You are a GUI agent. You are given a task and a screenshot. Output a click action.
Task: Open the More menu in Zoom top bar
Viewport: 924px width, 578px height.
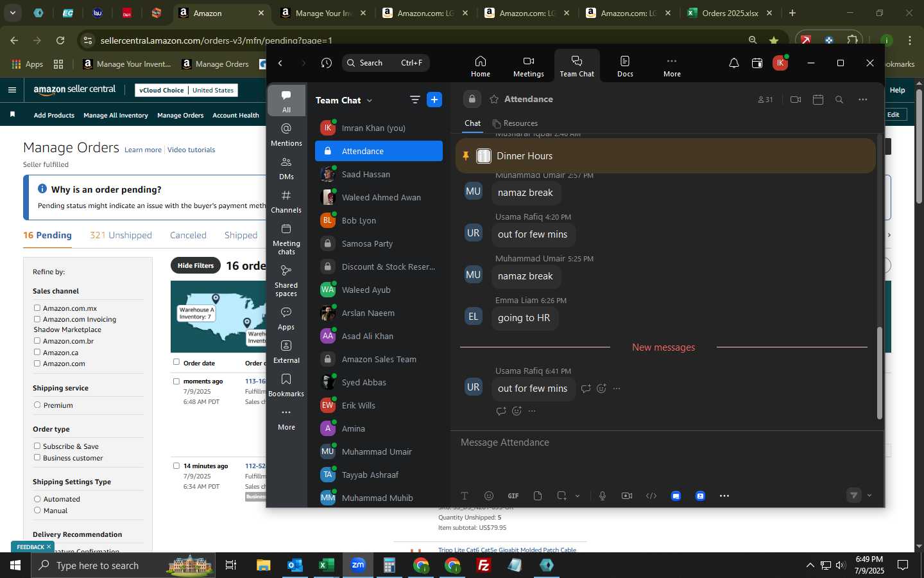[x=672, y=66]
